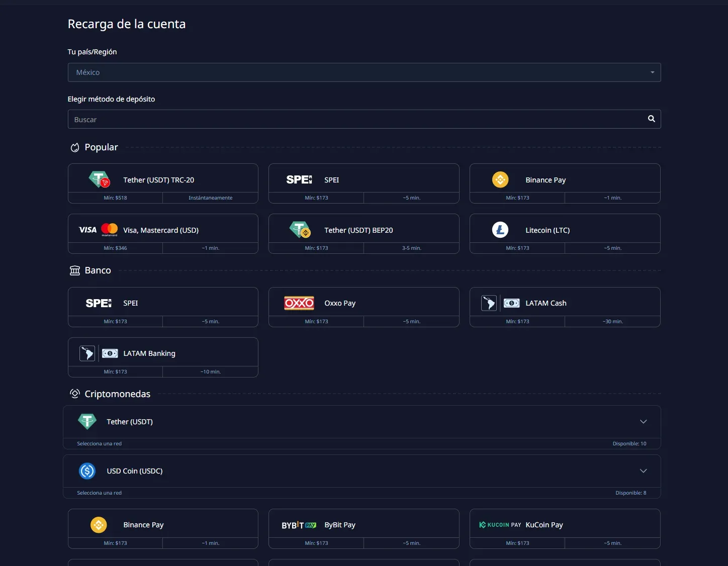Click the LATAM Cash banknote icon
Image resolution: width=728 pixels, height=566 pixels.
512,303
